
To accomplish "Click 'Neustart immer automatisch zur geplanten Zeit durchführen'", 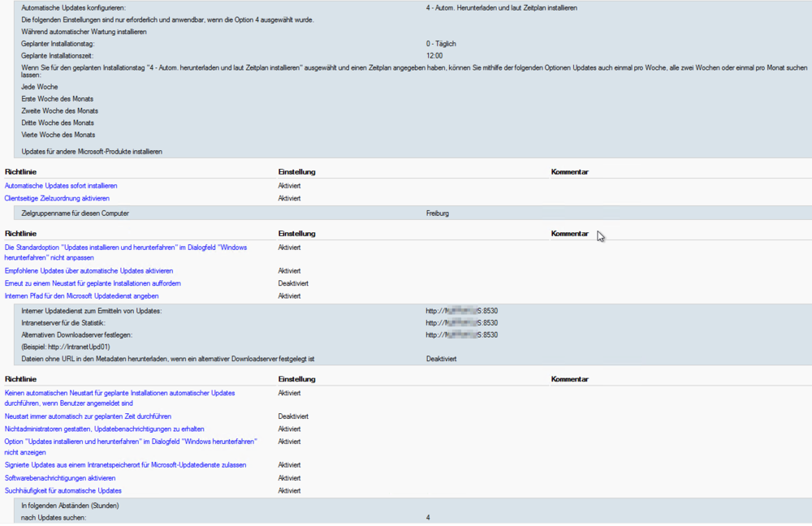I will (88, 416).
